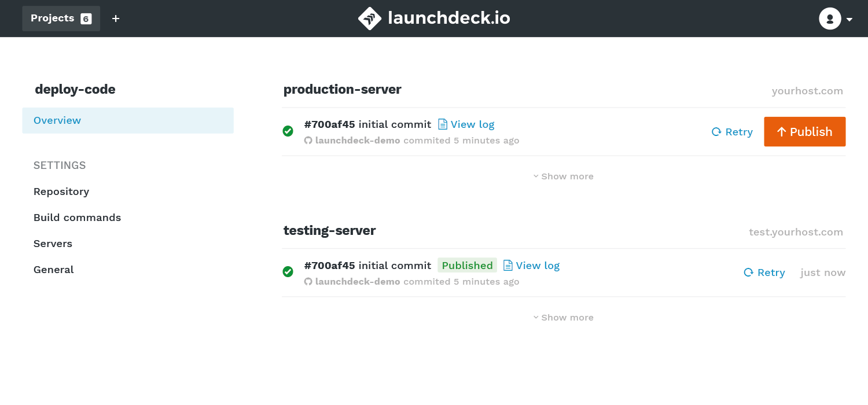Select the View log document icon for production-server
The height and width of the screenshot is (405, 868).
[x=442, y=124]
